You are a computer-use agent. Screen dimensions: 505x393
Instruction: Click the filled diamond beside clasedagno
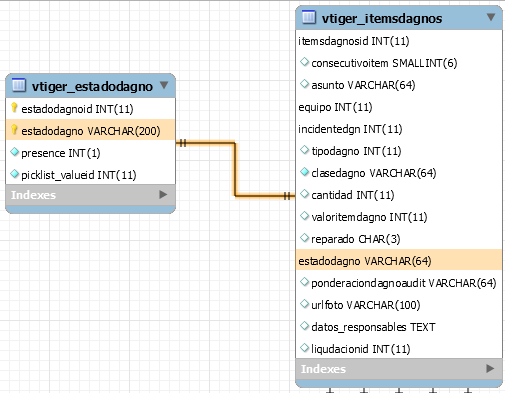pyautogui.click(x=304, y=172)
